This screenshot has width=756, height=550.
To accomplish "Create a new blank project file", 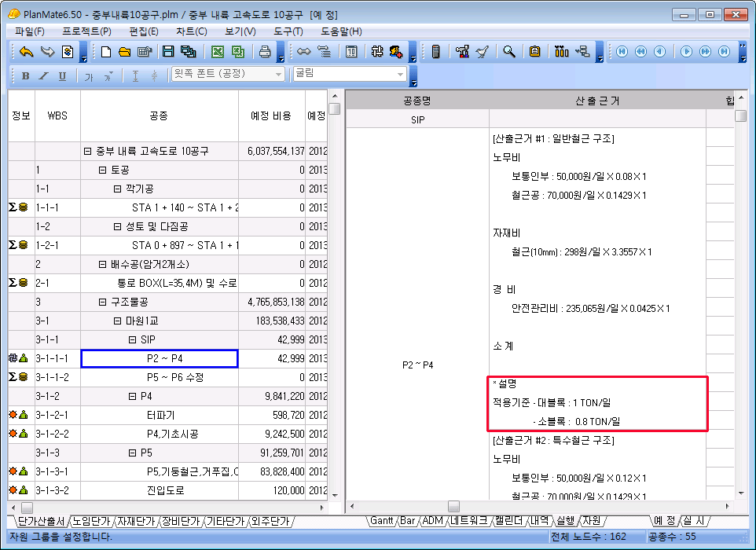I will click(106, 52).
